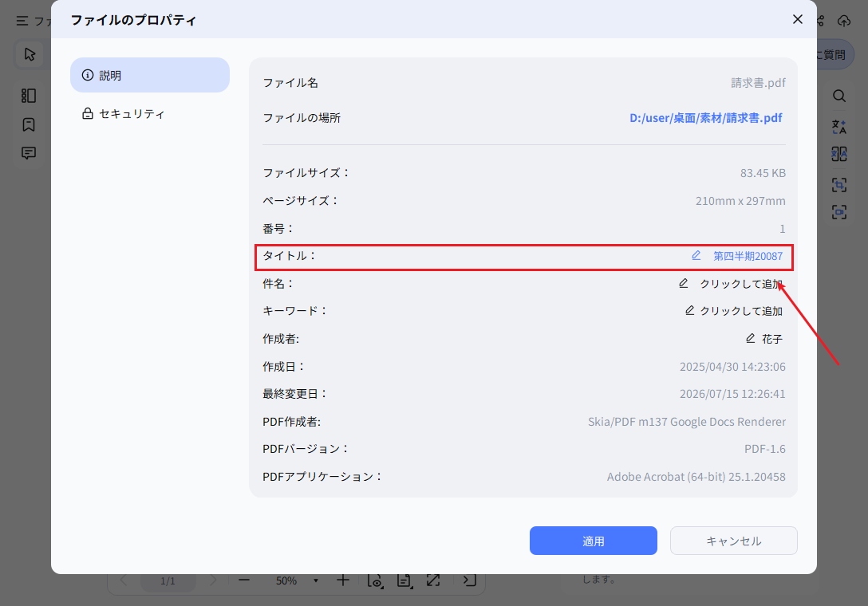Click the file name value 請求書.pdf
This screenshot has height=606, width=868.
tap(758, 82)
